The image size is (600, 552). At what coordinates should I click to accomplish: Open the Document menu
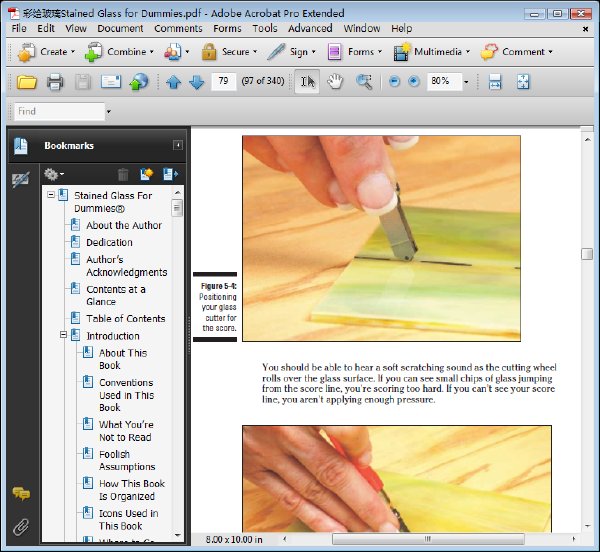point(120,28)
